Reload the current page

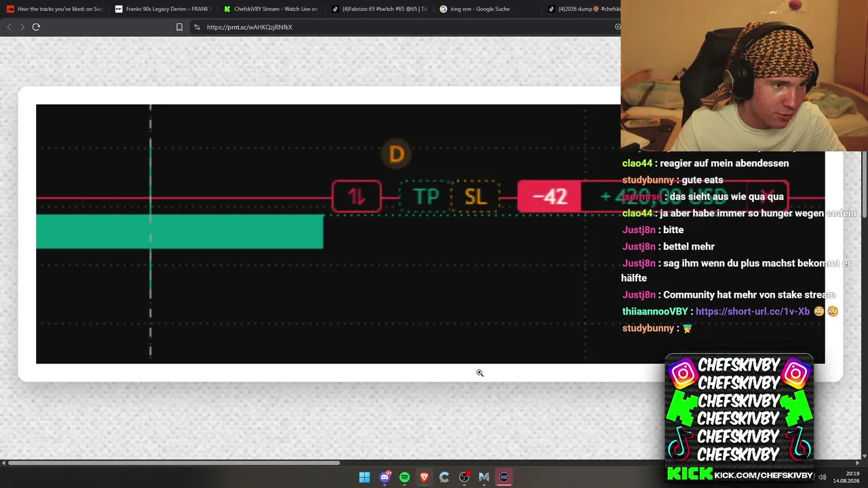click(36, 27)
